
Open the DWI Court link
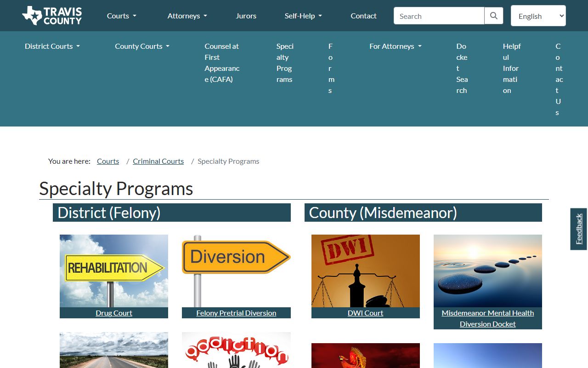coord(366,313)
